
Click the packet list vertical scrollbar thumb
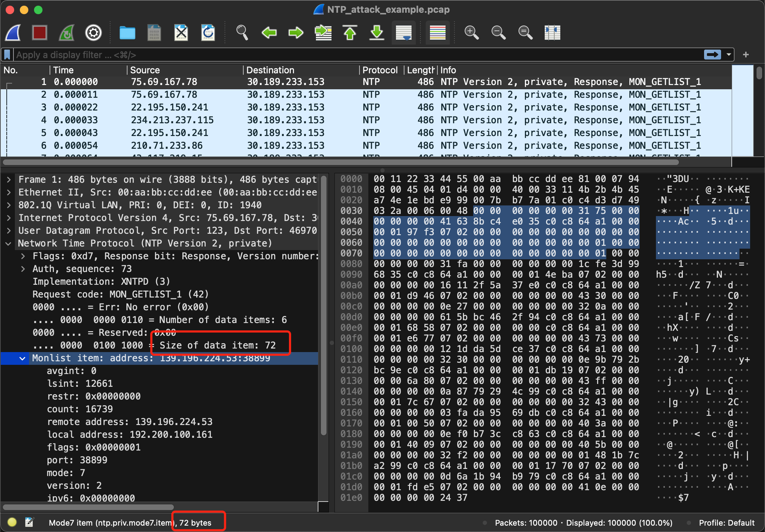point(759,73)
